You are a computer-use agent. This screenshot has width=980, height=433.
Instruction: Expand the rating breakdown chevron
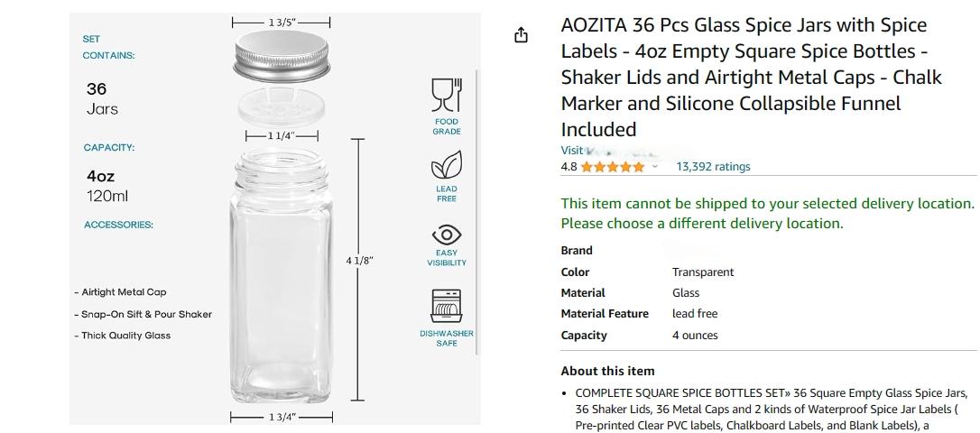click(x=655, y=167)
